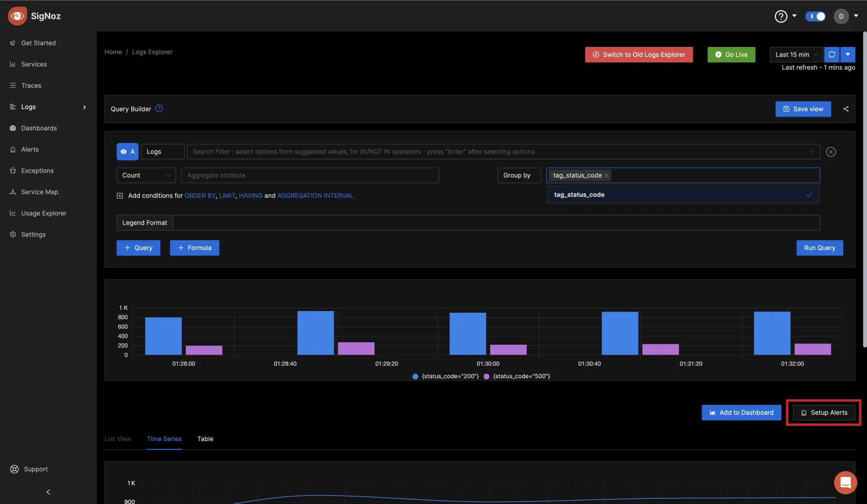
Task: Click the Legend Format input field
Action: pos(496,222)
